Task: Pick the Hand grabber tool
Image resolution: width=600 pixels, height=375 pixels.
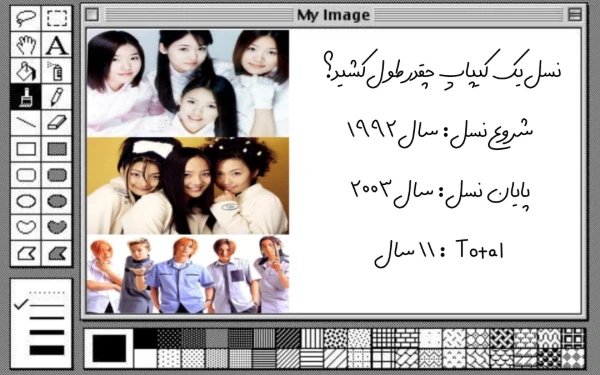Action: (26, 44)
